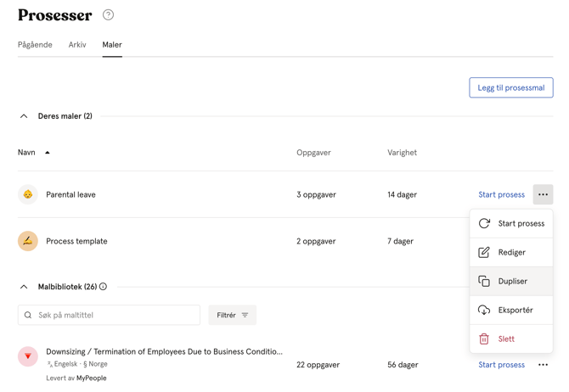Click the 22 oppgaver cell
This screenshot has height=392, width=569.
click(318, 365)
